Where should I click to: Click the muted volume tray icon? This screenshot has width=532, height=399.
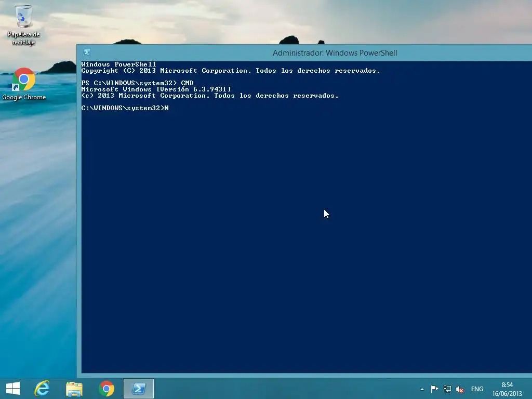460,389
